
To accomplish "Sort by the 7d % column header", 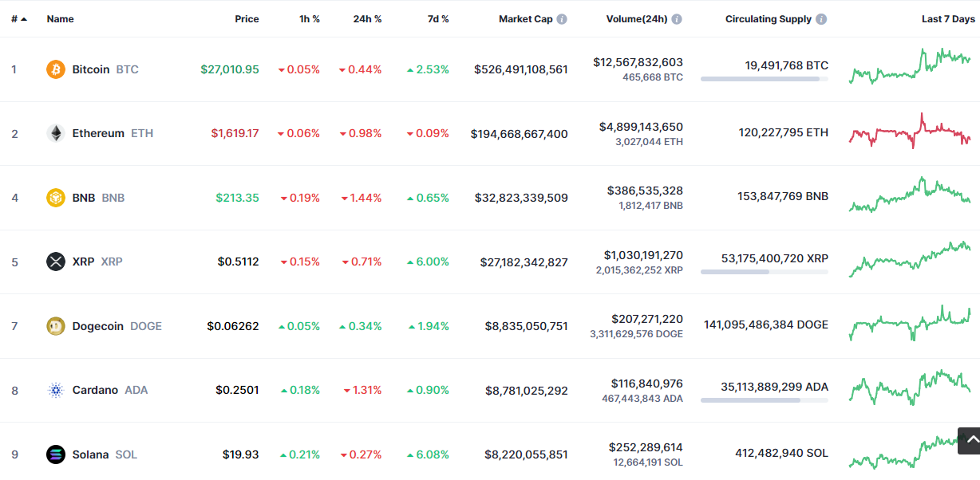I will click(438, 19).
